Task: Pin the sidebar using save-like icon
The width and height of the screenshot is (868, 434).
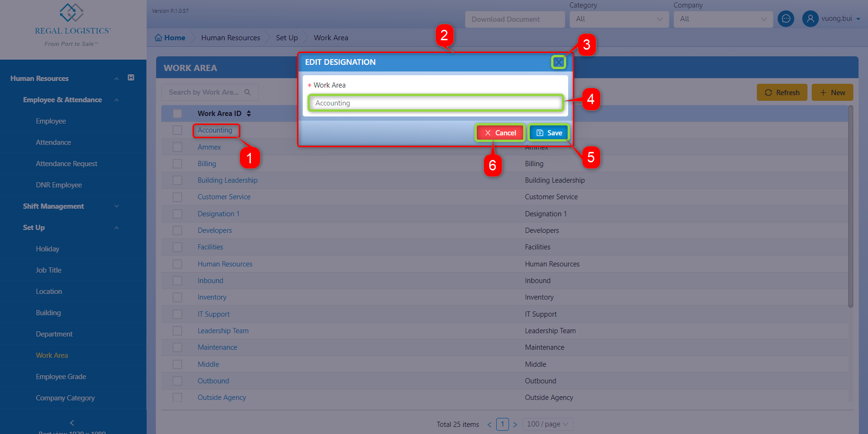Action: coord(131,78)
